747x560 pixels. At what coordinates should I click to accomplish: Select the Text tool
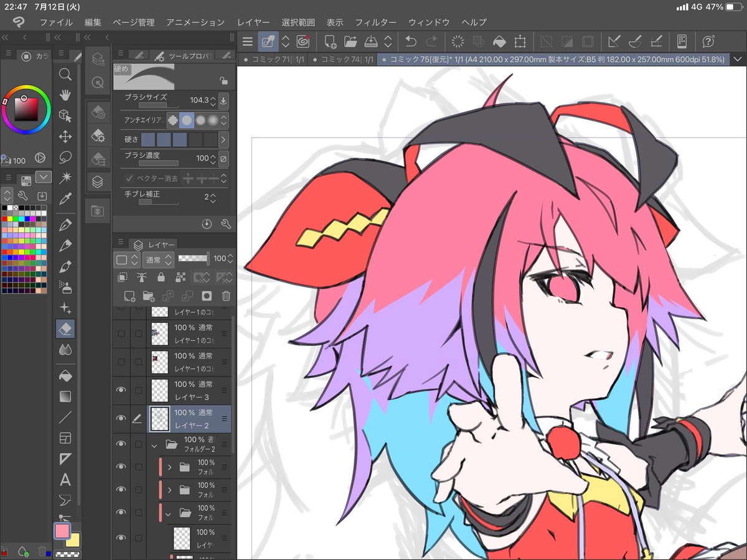pos(65,480)
